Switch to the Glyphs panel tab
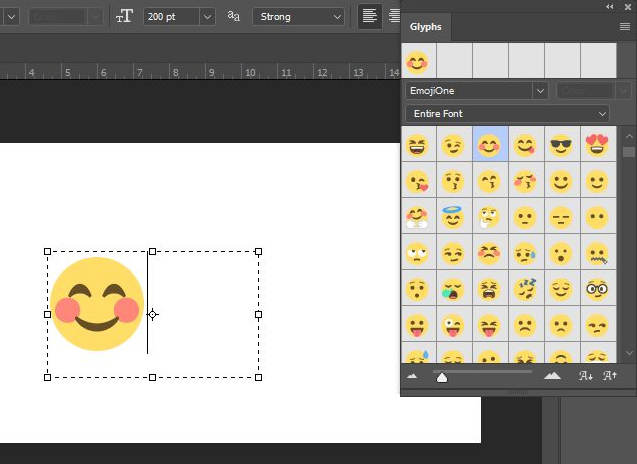The height and width of the screenshot is (464, 637). (426, 27)
